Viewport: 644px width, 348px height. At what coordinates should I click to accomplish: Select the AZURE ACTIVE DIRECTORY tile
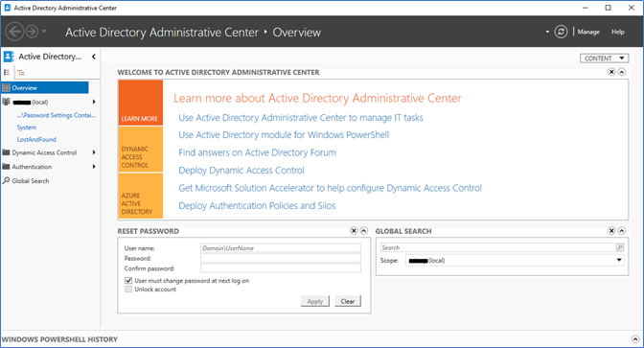(141, 196)
